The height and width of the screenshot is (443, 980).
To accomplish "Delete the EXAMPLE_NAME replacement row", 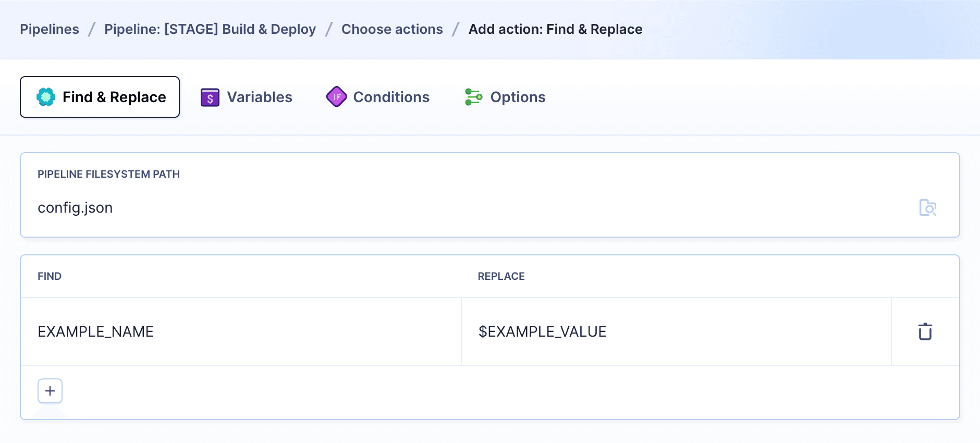I will 924,331.
